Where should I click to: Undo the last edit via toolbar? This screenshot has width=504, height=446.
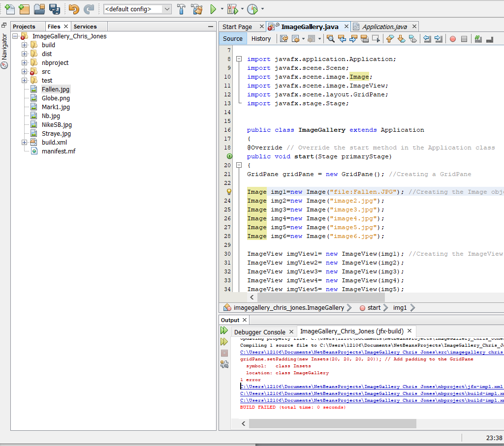coord(74,9)
